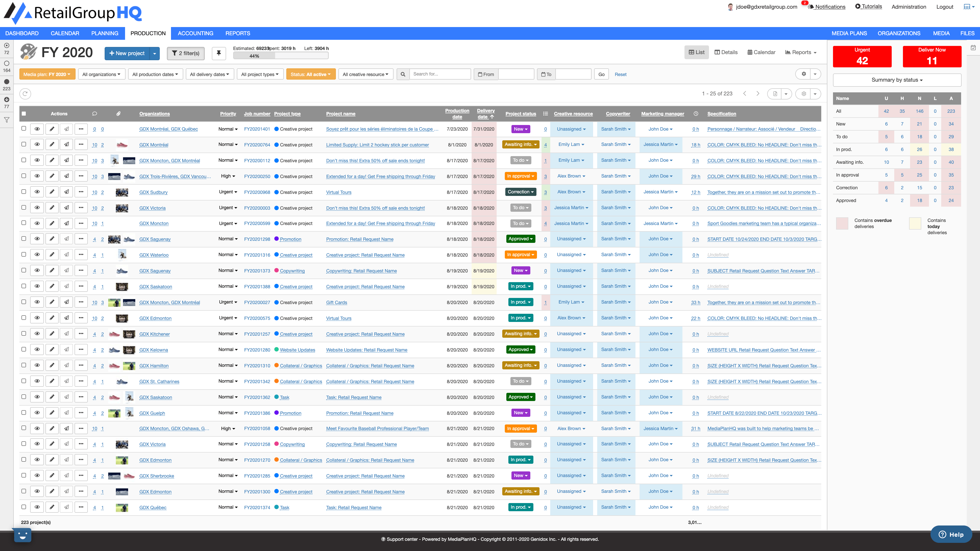
Task: Check the row checkbox for FY20200112
Action: coord(24,160)
